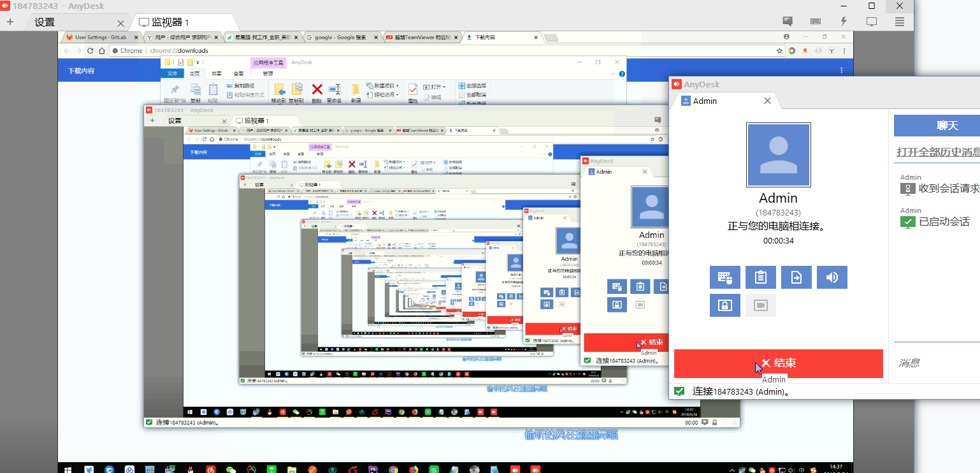This screenshot has height=473, width=980.
Task: Bookmark the page with the star icon
Action: click(x=779, y=50)
